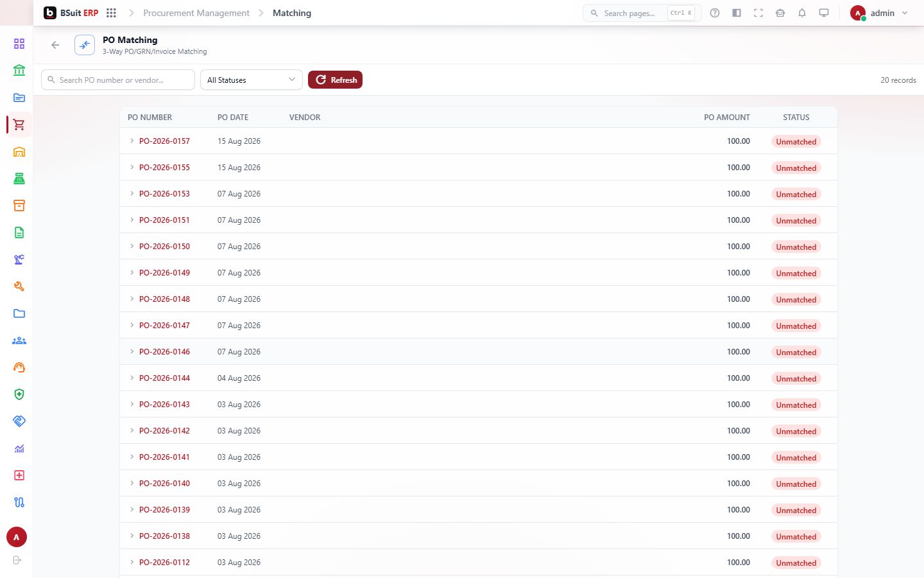Viewport: 924px width, 578px height.
Task: Open the All Statuses dropdown filter
Action: [252, 80]
